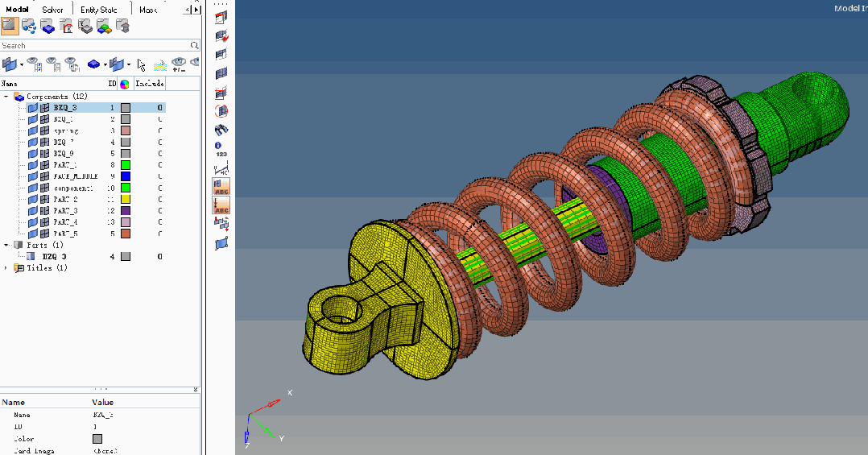The height and width of the screenshot is (455, 868).
Task: Switch to the Solver tab
Action: 52,10
